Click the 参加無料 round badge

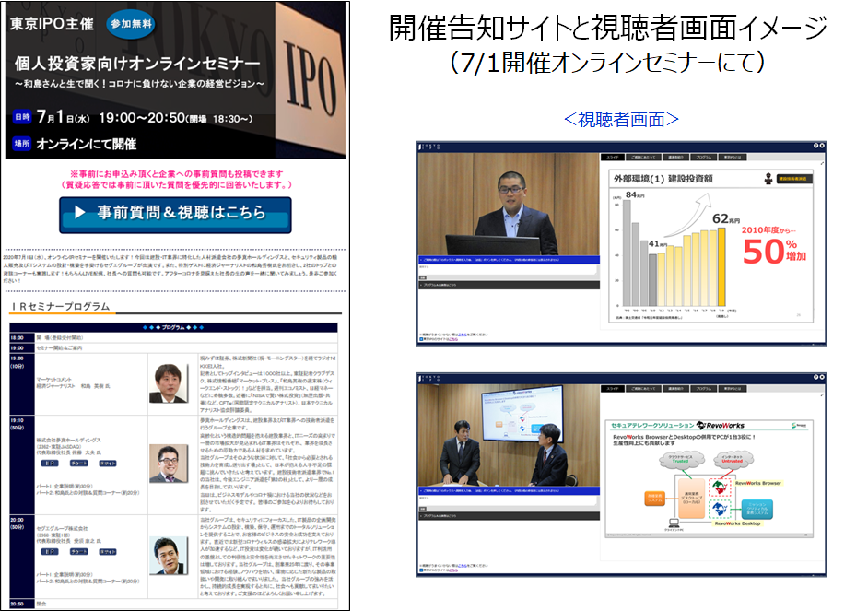point(131,24)
